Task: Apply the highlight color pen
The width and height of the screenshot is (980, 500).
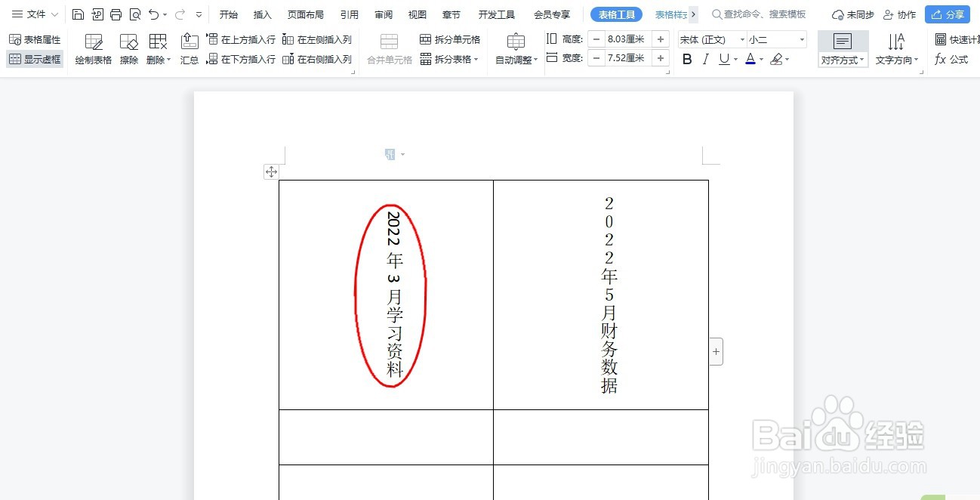Action: (x=776, y=59)
